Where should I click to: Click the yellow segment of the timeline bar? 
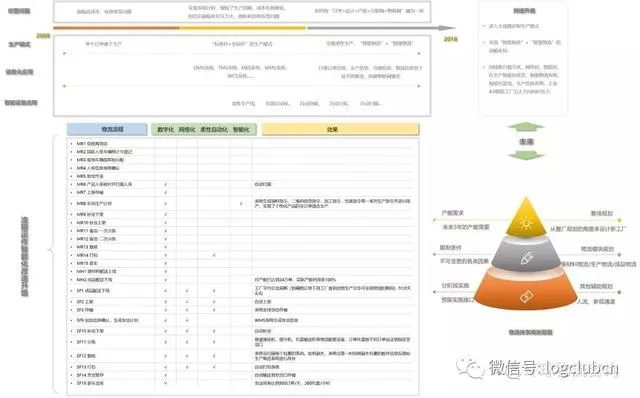click(x=243, y=28)
